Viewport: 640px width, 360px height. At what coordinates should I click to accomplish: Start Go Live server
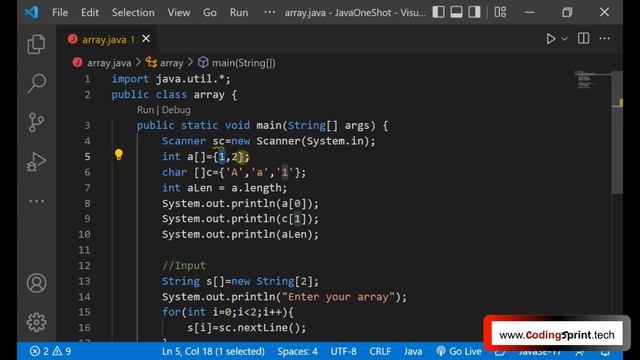tap(459, 351)
